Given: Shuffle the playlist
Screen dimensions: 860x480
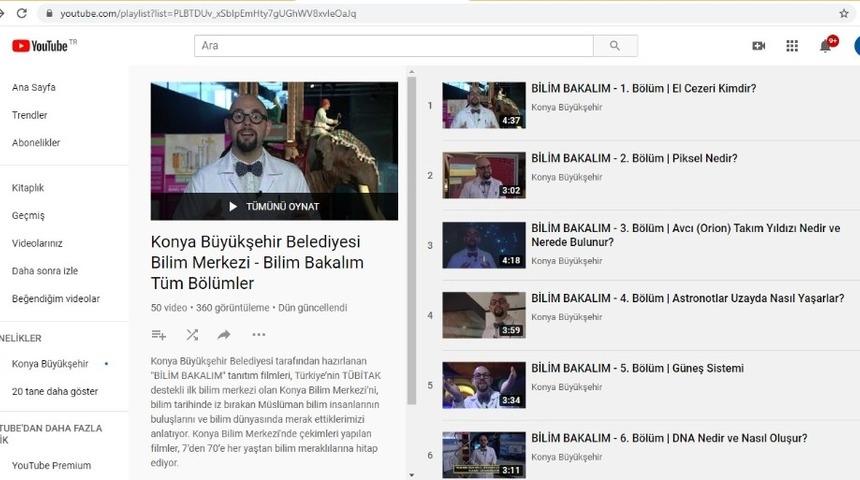Looking at the screenshot, I should (192, 335).
